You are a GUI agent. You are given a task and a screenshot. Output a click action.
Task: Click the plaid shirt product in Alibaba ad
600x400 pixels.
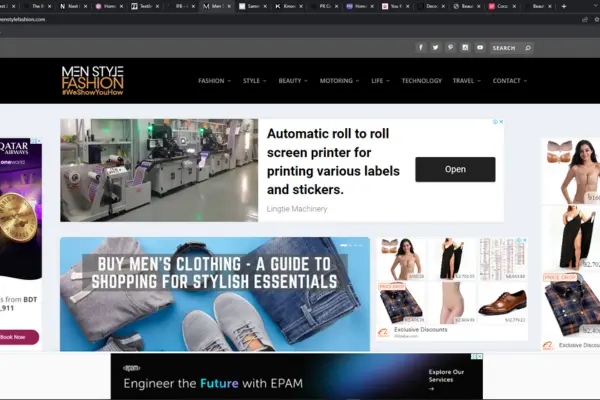pyautogui.click(x=401, y=302)
